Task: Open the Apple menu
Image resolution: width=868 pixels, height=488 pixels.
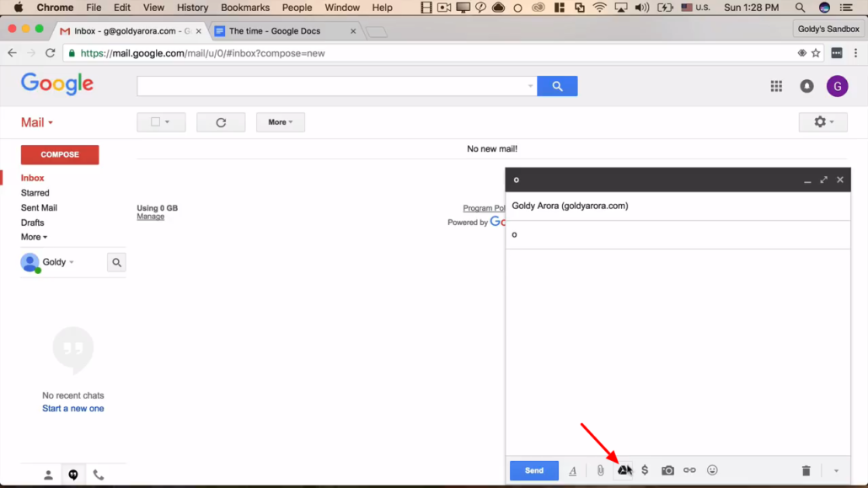Action: 19,8
